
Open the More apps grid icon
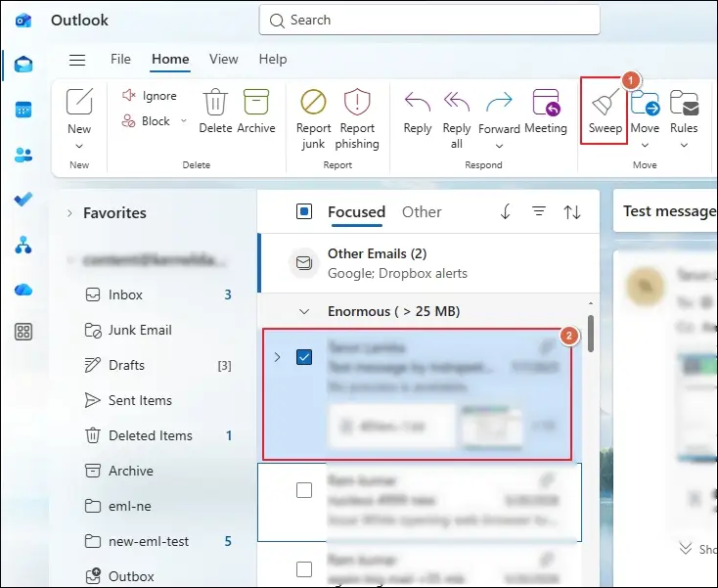click(x=23, y=332)
